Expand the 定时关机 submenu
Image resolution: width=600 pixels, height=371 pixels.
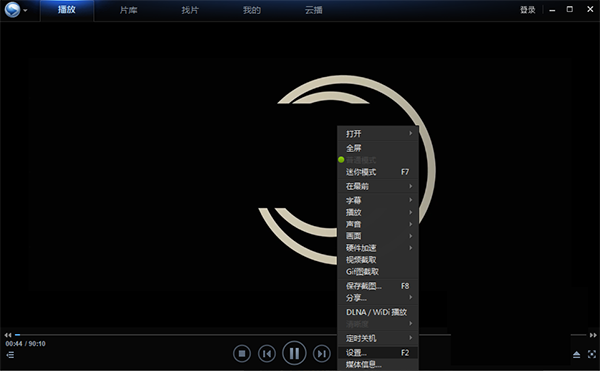point(378,338)
